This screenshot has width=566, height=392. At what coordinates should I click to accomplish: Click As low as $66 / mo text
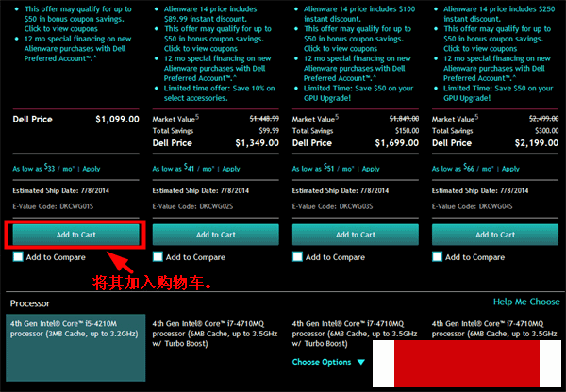[x=463, y=168]
